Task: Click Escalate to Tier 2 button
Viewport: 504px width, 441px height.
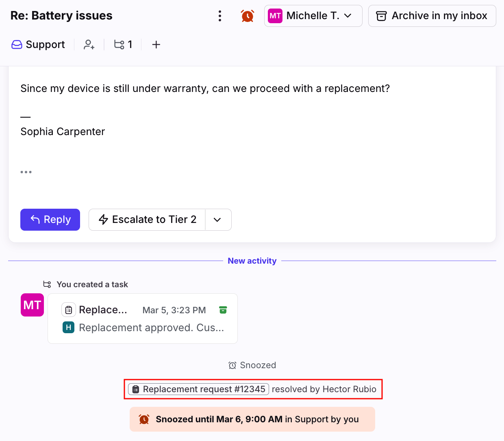Action: 147,220
